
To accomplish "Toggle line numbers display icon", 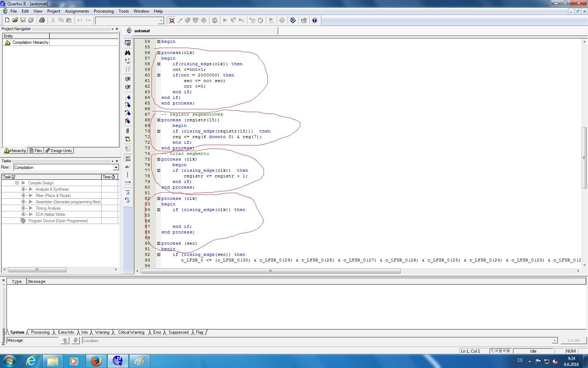I will (x=128, y=158).
